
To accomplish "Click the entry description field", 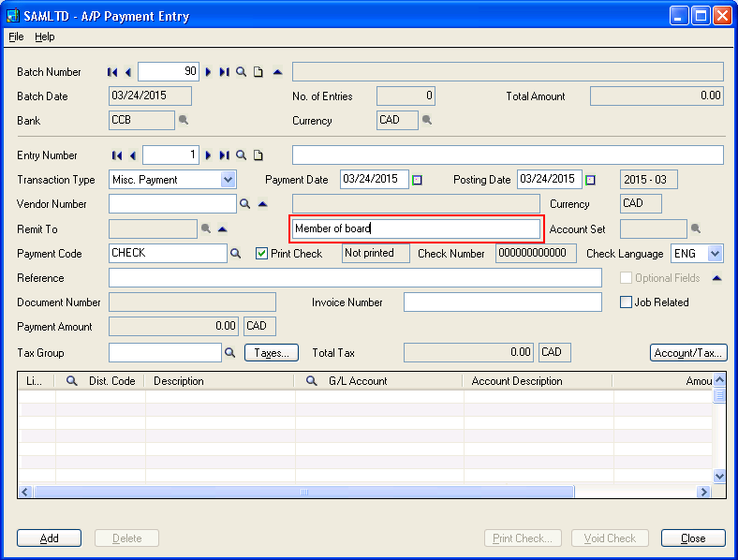I will point(508,155).
